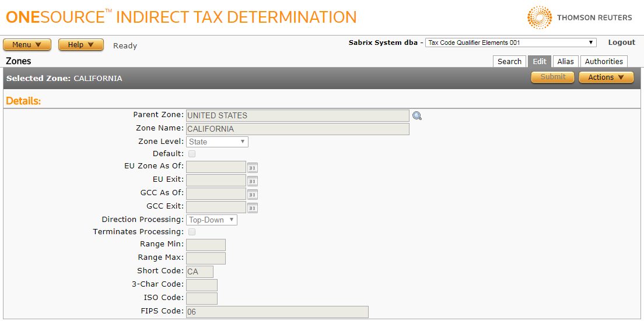
Task: Expand the Zone Level dropdown
Action: [217, 142]
